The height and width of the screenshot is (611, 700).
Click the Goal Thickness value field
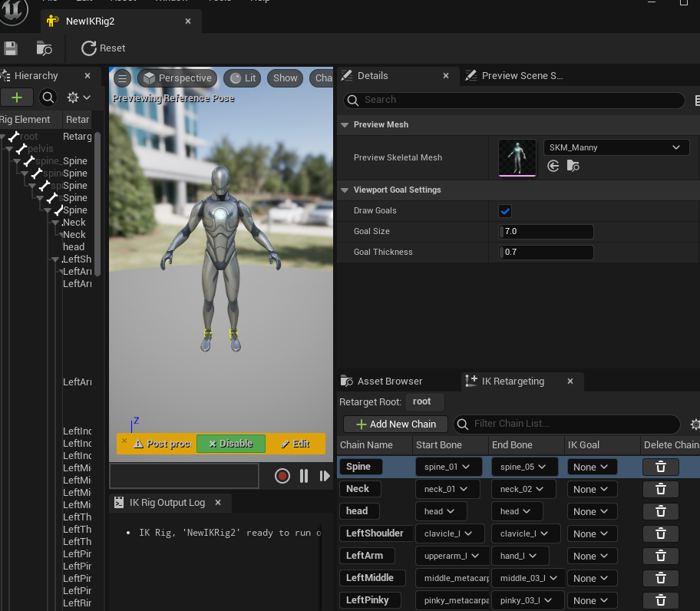pos(546,253)
